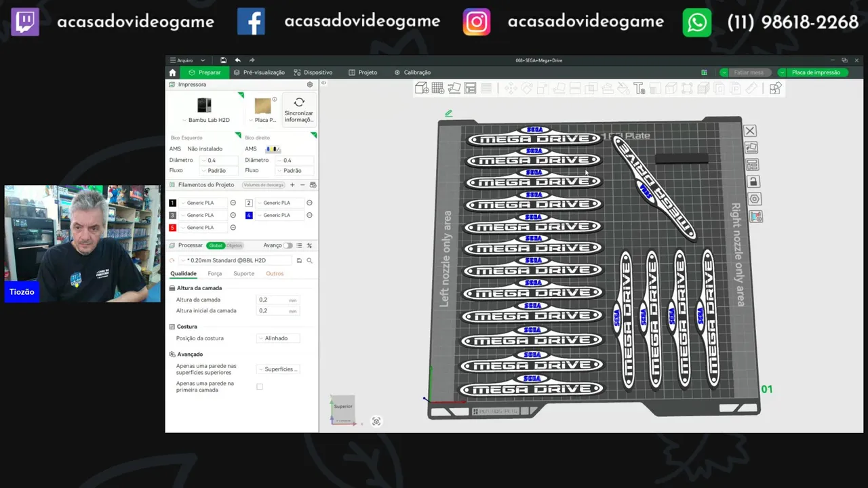Click the compare presets icon next to Avanço

[x=309, y=245]
